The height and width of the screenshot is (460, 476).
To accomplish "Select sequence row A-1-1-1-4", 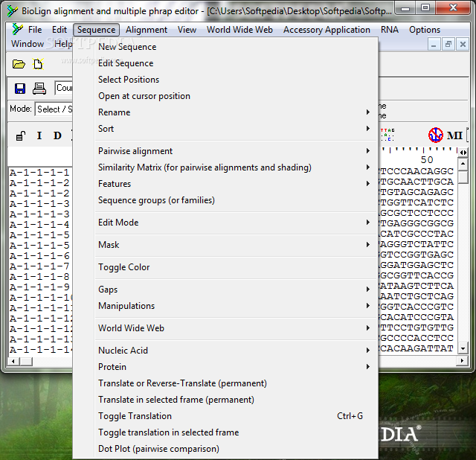I will tap(39, 225).
